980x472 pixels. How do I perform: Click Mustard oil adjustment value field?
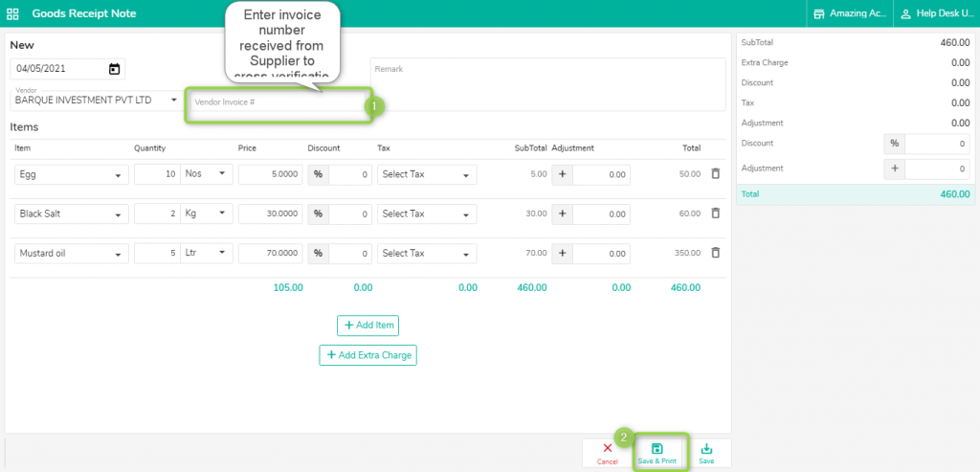click(601, 253)
